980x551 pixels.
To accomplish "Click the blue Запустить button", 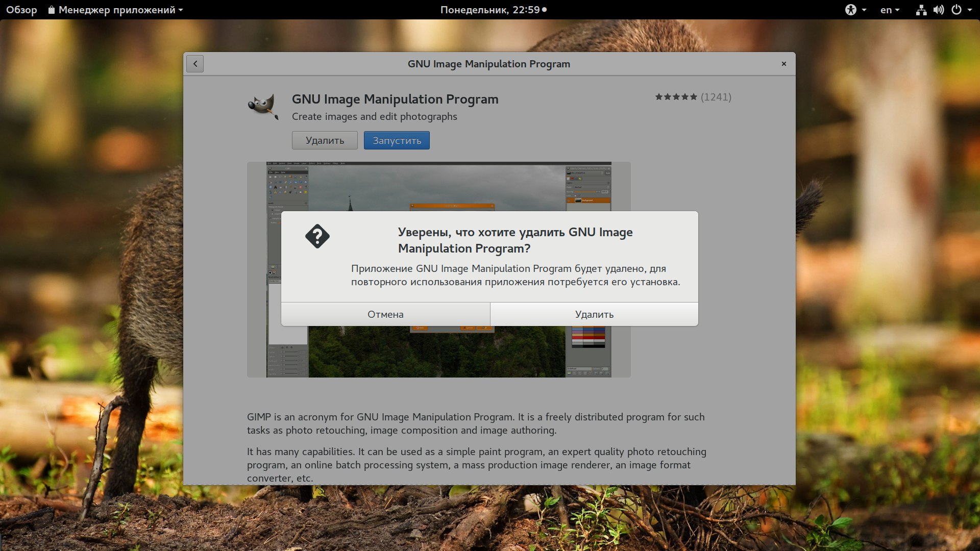I will coord(397,140).
